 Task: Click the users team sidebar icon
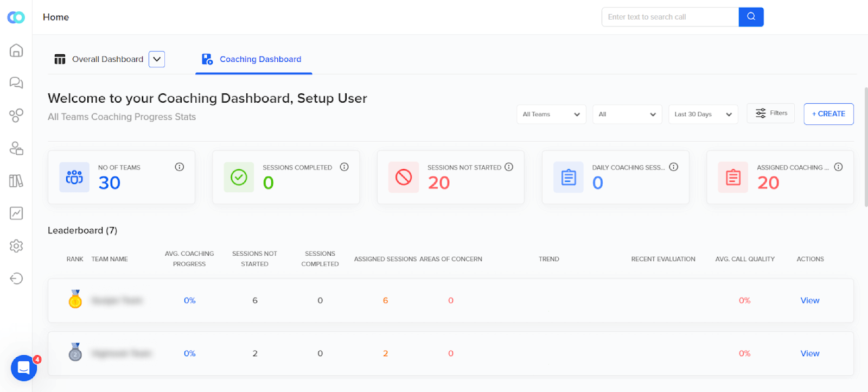tap(16, 148)
